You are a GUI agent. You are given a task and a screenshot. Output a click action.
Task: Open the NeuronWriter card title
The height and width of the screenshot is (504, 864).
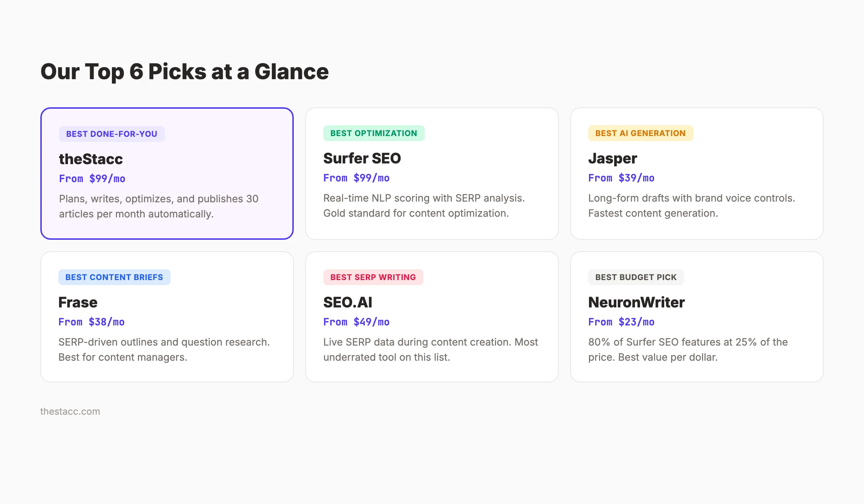[x=636, y=302]
